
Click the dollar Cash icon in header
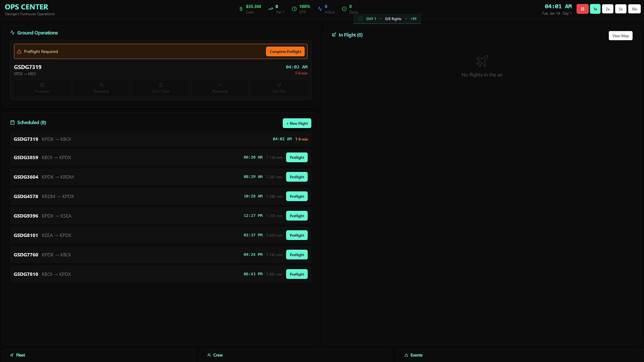241,9
